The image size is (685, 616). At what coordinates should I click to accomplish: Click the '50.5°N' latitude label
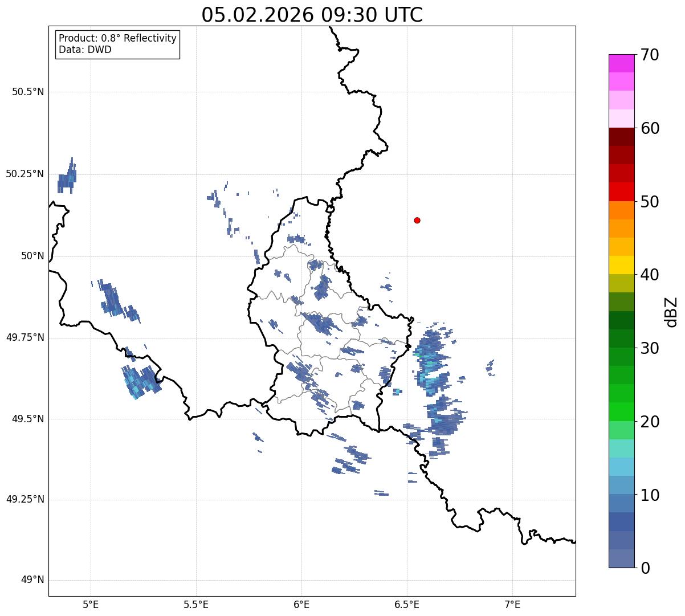pyautogui.click(x=28, y=92)
